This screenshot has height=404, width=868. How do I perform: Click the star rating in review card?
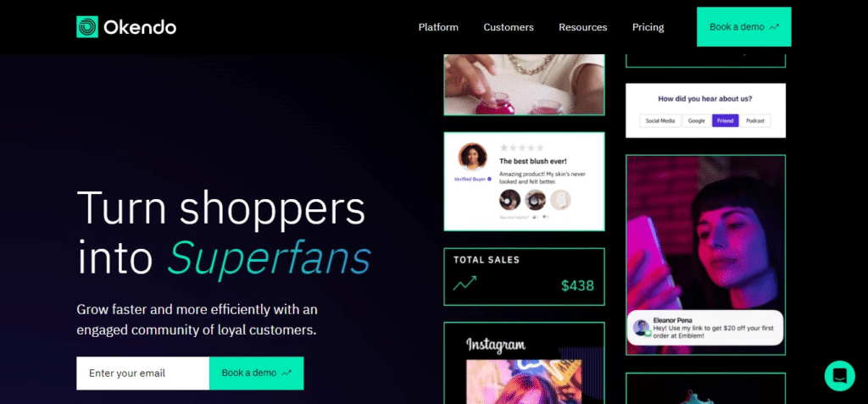[x=521, y=147]
